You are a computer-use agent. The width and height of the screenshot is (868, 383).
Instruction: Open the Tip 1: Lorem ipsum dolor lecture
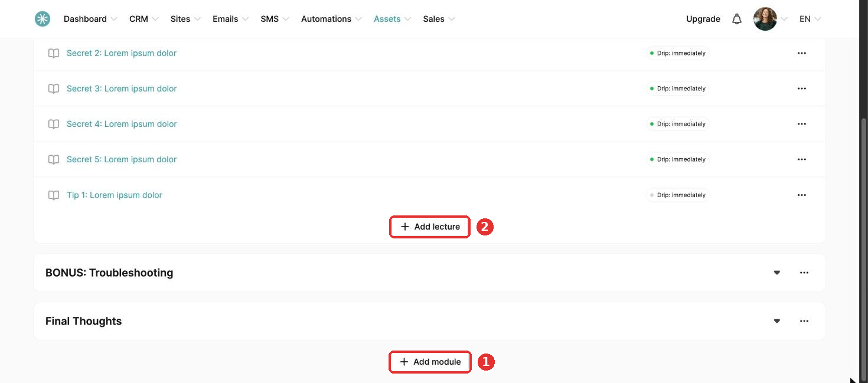(115, 195)
